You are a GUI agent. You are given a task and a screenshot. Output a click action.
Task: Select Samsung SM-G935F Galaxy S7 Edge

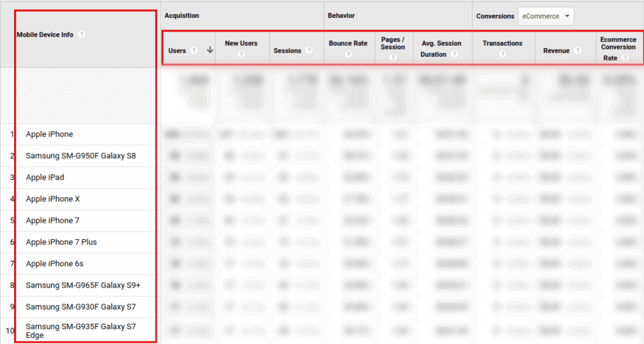click(80, 331)
